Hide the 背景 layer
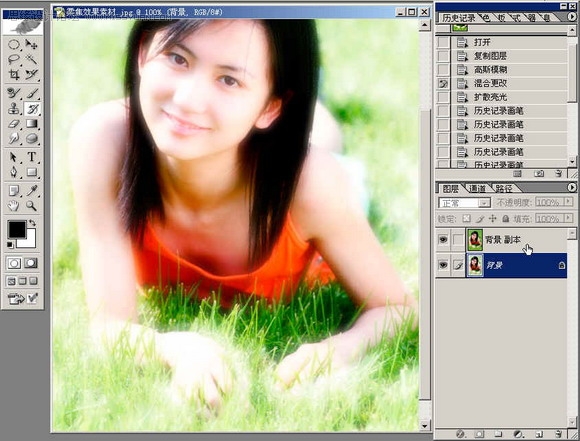Viewport: 580px width, 441px height. 443,265
